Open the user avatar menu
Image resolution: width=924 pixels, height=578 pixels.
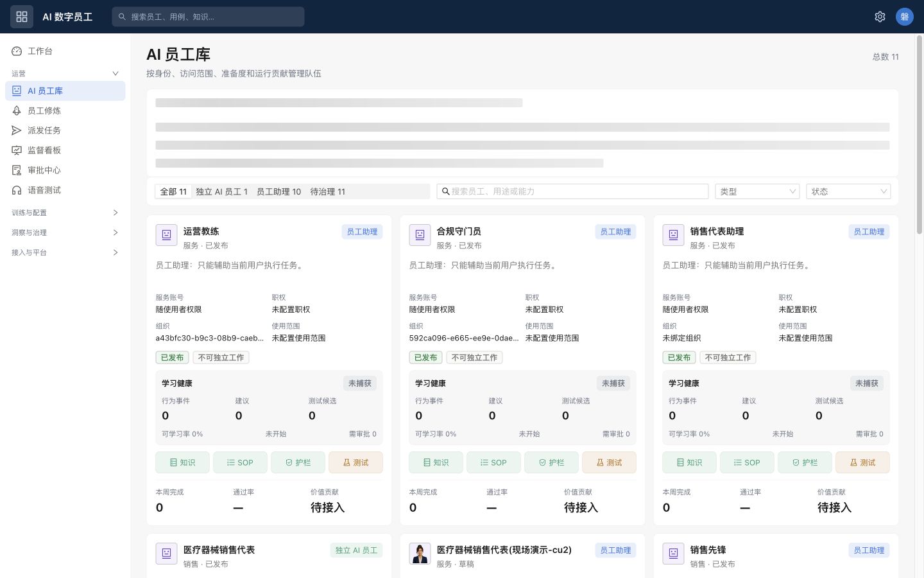tap(905, 17)
